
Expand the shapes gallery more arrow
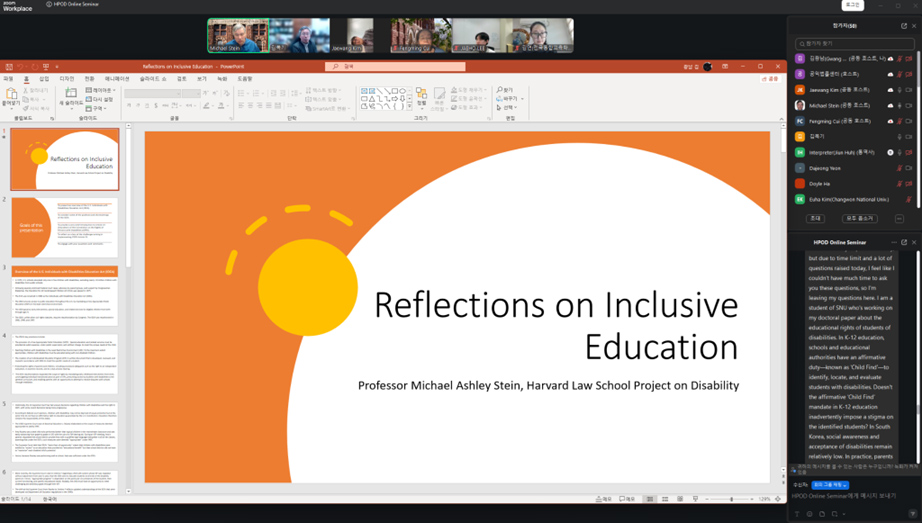[x=410, y=107]
